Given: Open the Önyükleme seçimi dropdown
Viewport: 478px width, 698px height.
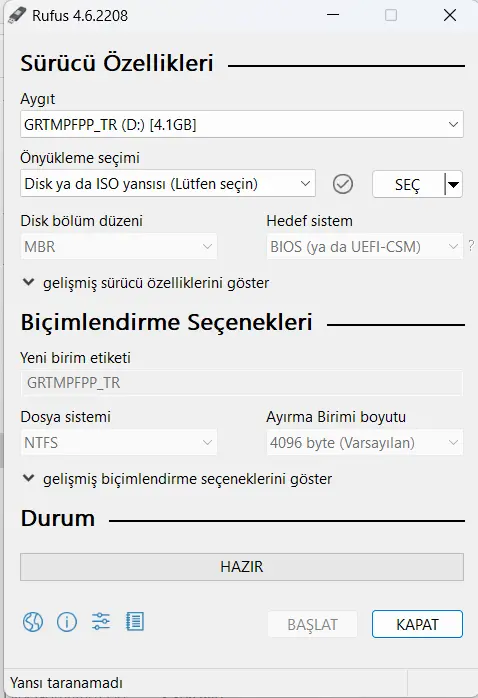Looking at the screenshot, I should click(168, 183).
